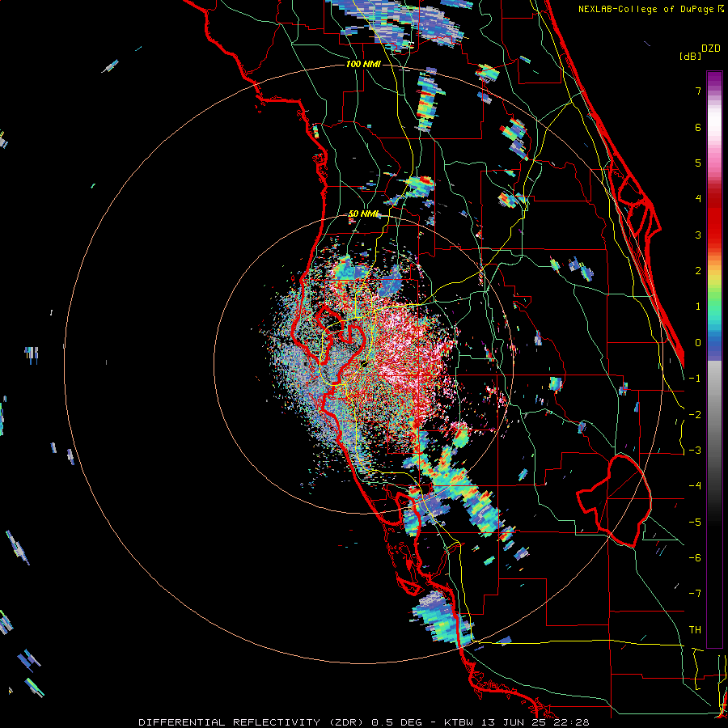This screenshot has width=728, height=728.
Task: Click the TH threshold label on the scale
Action: [x=695, y=630]
